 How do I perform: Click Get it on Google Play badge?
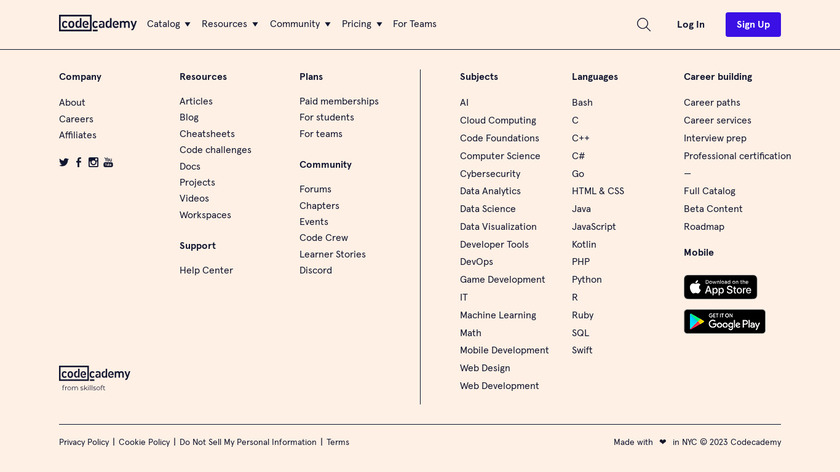coord(724,321)
